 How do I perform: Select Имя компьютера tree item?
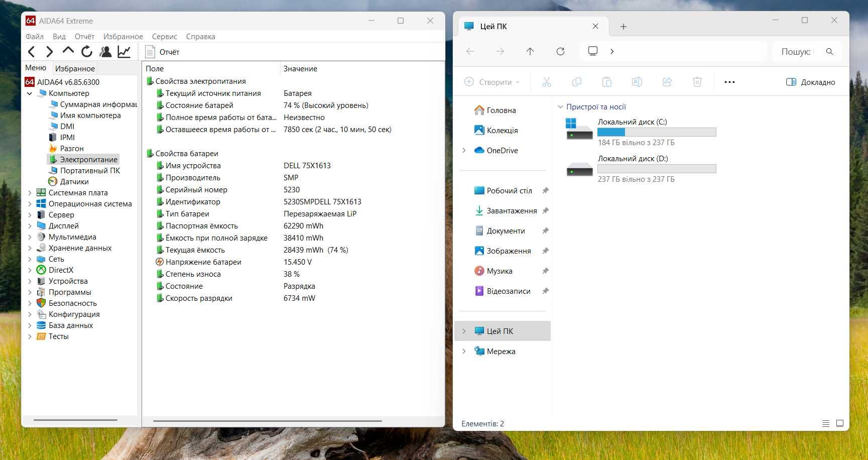click(x=85, y=116)
